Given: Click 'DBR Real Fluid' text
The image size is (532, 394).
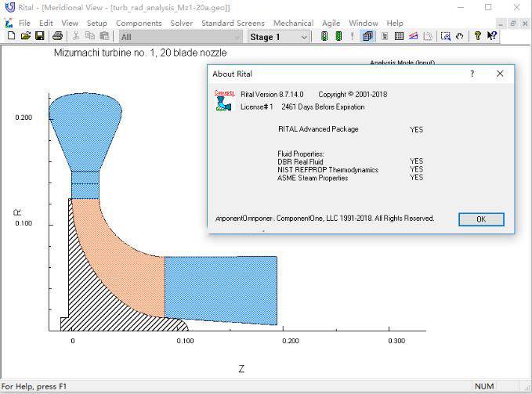Looking at the screenshot, I should click(x=300, y=161).
